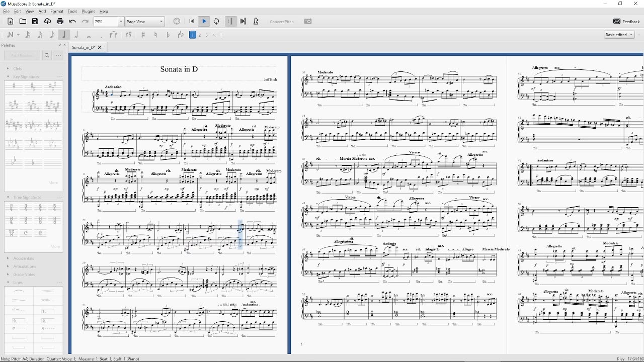This screenshot has width=644, height=362.
Task: Add a tie to the note
Action: pyautogui.click(x=114, y=35)
